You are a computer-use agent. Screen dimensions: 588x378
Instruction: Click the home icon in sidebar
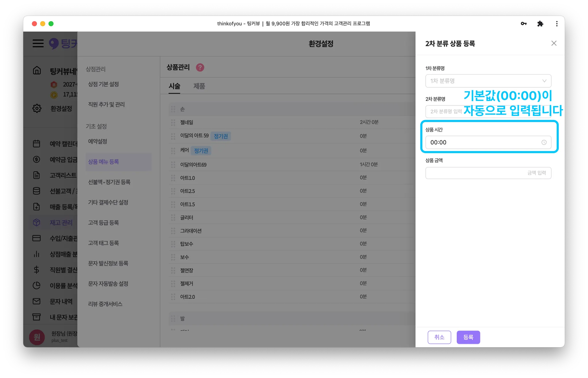37,70
